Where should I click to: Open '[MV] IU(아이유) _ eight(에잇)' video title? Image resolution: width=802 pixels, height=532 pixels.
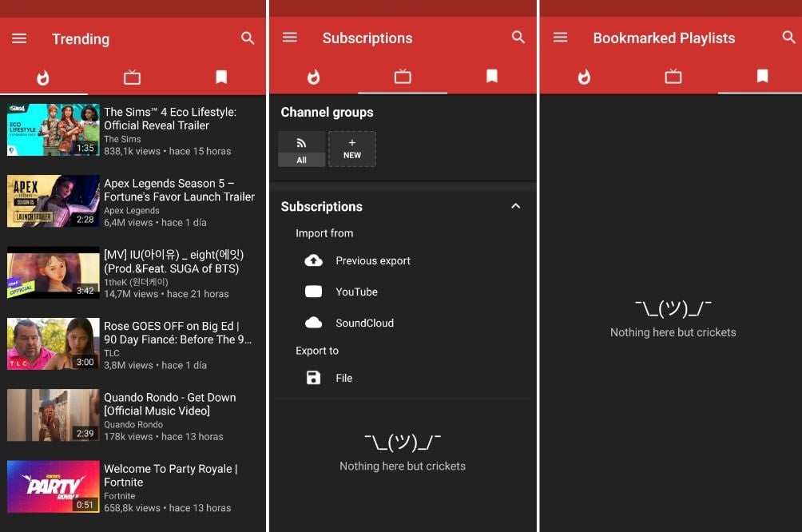174,261
